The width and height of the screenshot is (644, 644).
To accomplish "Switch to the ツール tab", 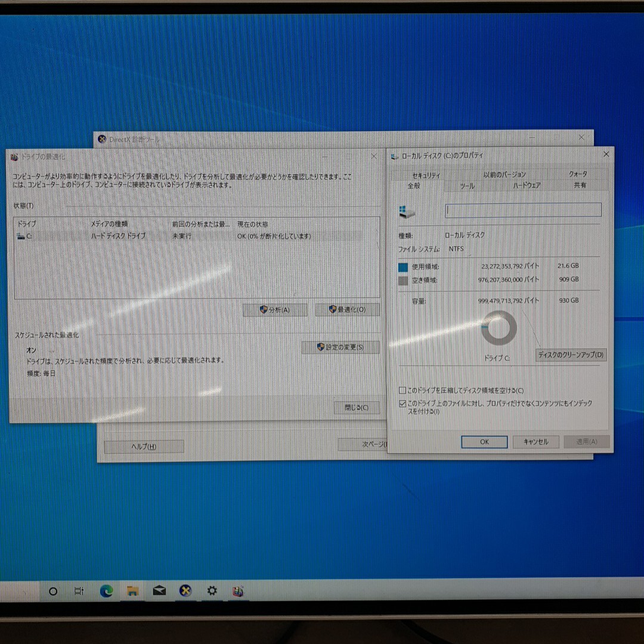I will tap(467, 186).
